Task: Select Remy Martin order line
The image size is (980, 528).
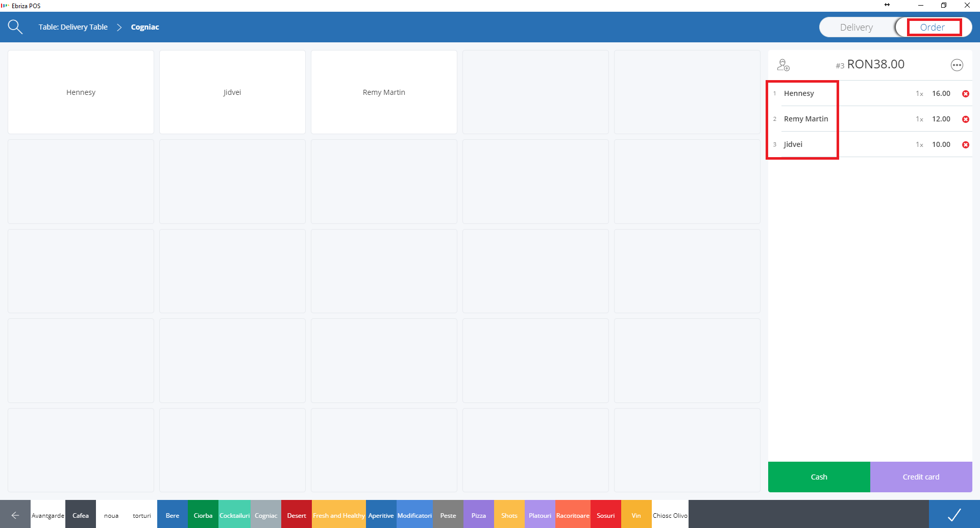Action: point(870,119)
